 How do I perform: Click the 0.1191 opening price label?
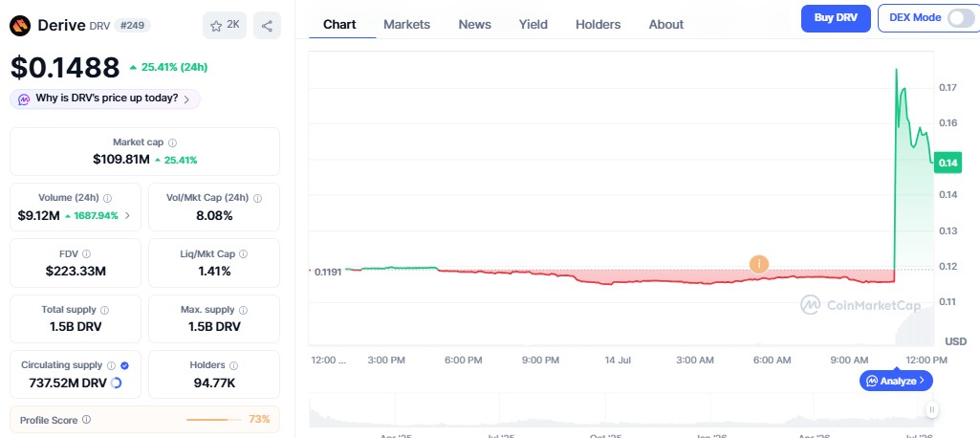tap(328, 272)
